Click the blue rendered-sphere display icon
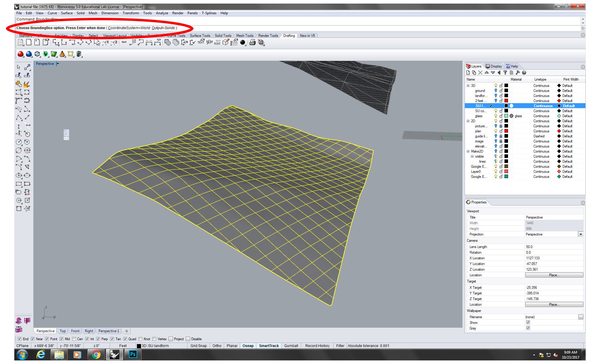 tap(29, 54)
